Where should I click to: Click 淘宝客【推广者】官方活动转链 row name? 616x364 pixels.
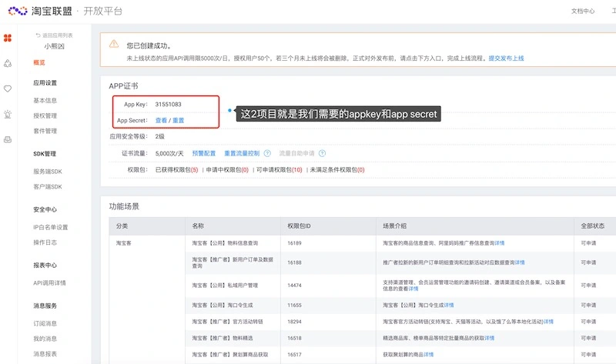coord(227,322)
